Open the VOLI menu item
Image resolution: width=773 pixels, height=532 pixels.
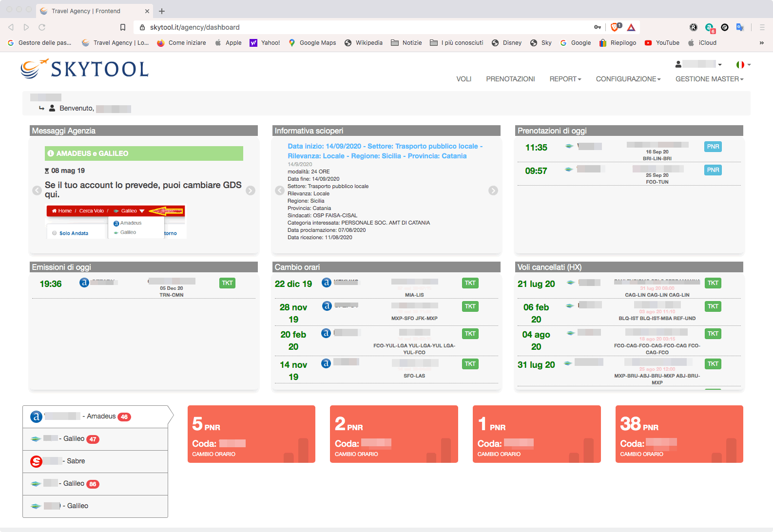[x=464, y=79]
